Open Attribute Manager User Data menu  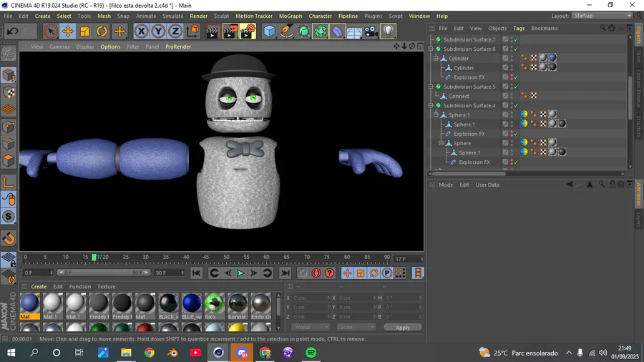click(487, 185)
